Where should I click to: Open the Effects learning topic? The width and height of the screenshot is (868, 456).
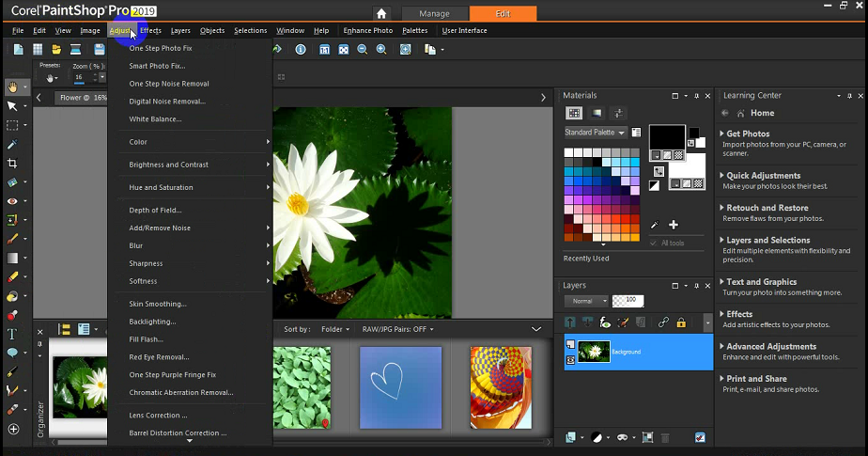pyautogui.click(x=739, y=314)
